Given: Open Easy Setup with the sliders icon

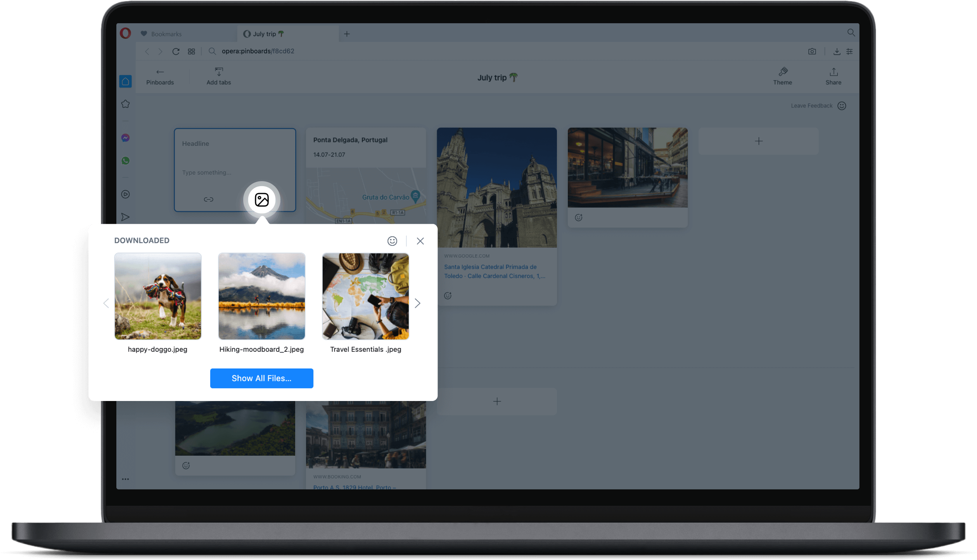Looking at the screenshot, I should [x=849, y=51].
